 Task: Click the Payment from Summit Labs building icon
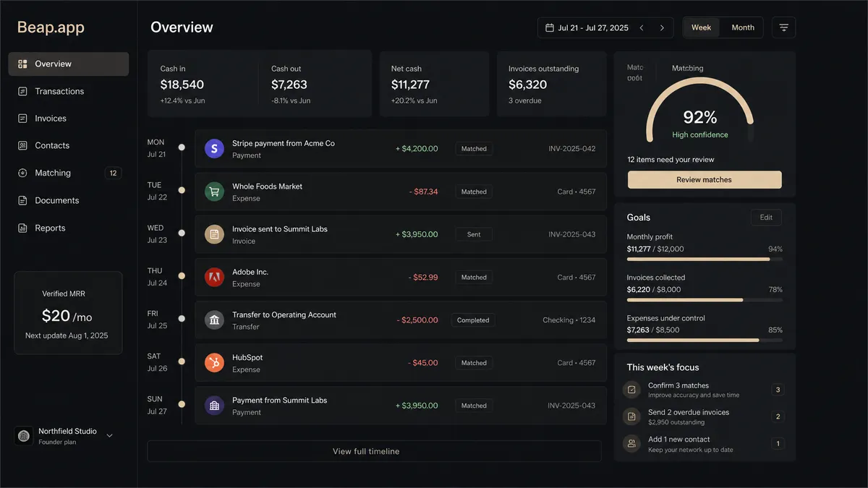(214, 406)
